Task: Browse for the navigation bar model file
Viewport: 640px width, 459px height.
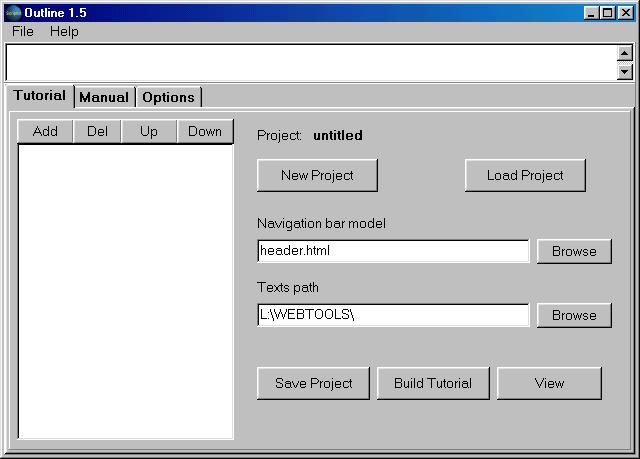Action: (x=574, y=251)
